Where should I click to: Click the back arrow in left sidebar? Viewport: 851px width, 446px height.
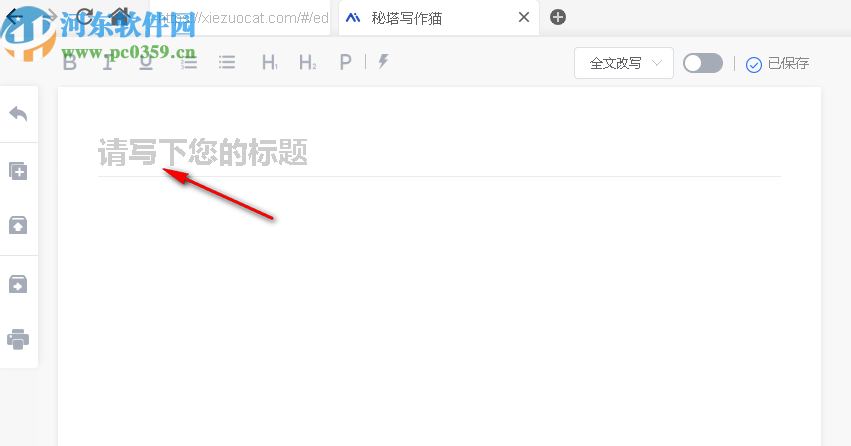point(18,114)
